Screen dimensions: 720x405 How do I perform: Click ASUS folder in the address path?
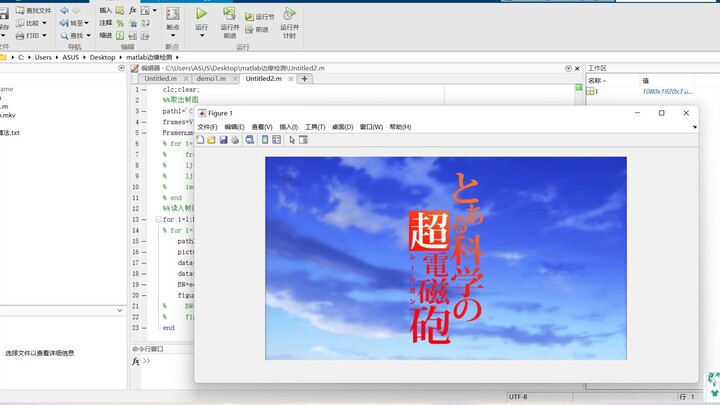pyautogui.click(x=71, y=57)
